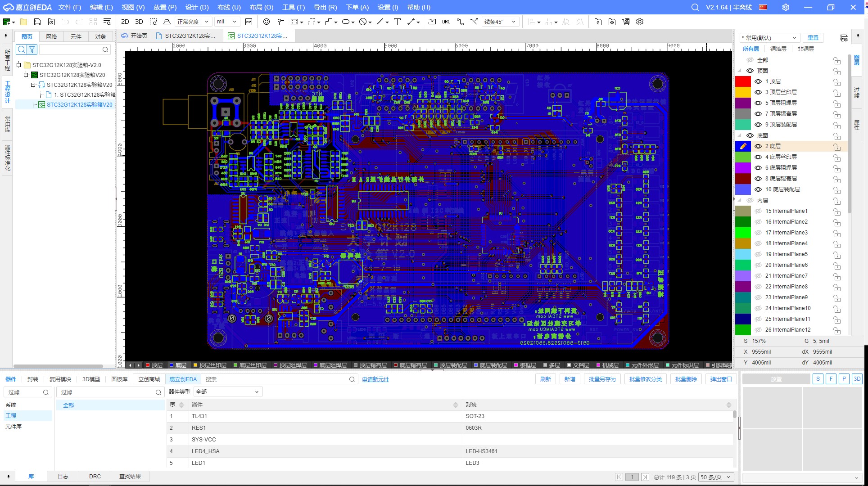The image size is (868, 486).
Task: Select the TL431 row in the component table
Action: click(450, 416)
